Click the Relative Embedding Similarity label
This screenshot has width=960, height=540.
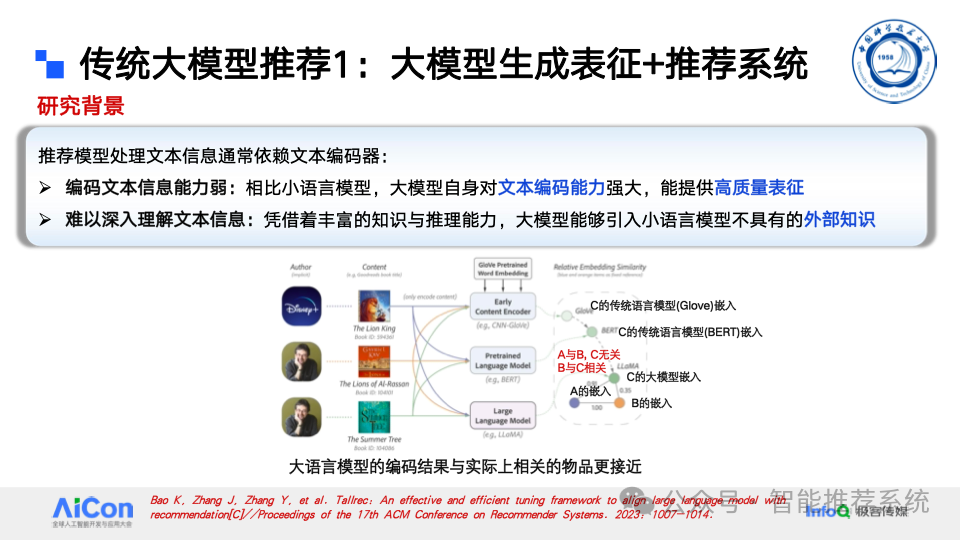[x=600, y=267]
